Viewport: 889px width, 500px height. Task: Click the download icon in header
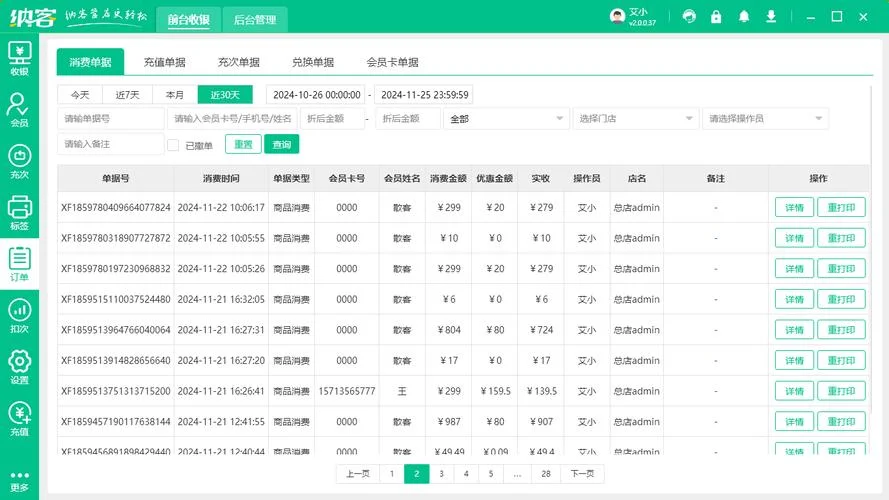click(x=771, y=16)
